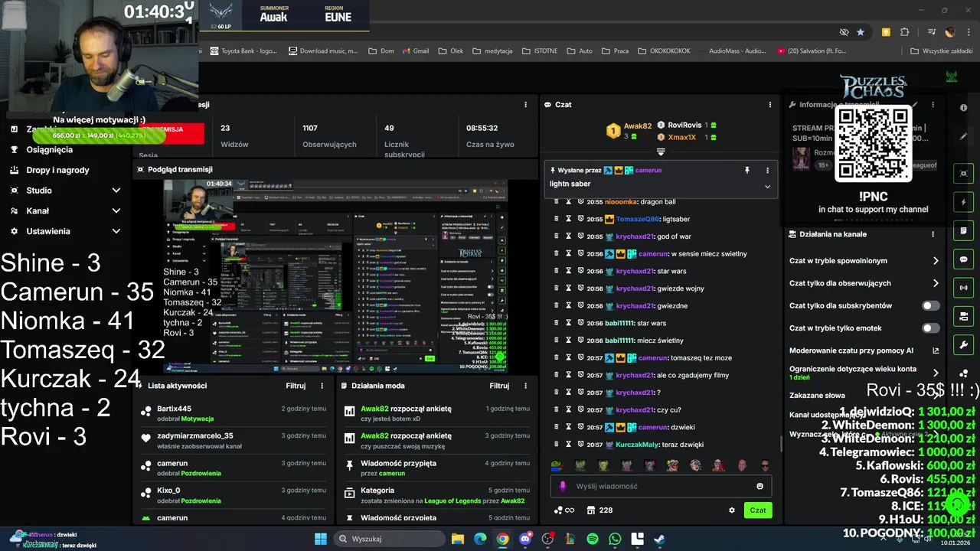Collapse the pinned 'lightn saber' message
This screenshot has height=551, width=980.
[x=767, y=186]
